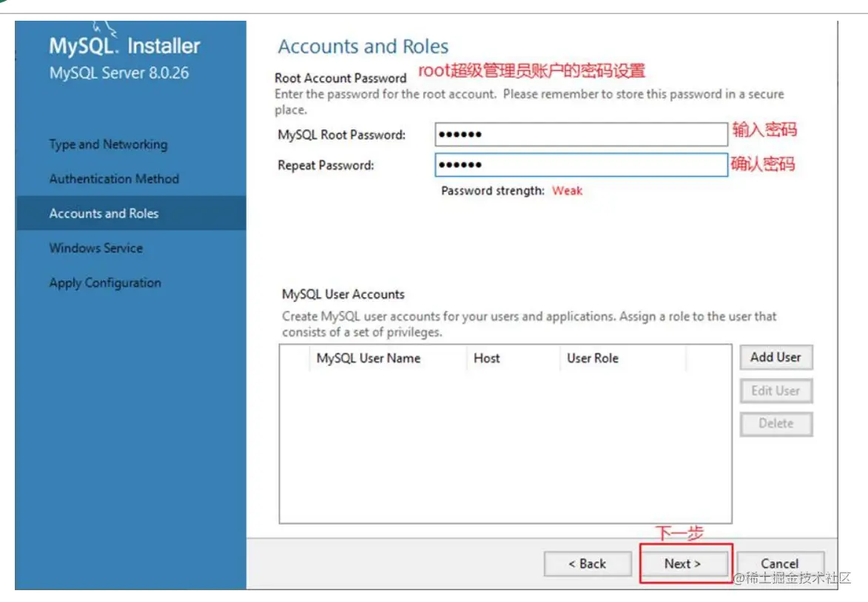Click the Root Account Password label
Screen dimensions: 868x602
(340, 78)
